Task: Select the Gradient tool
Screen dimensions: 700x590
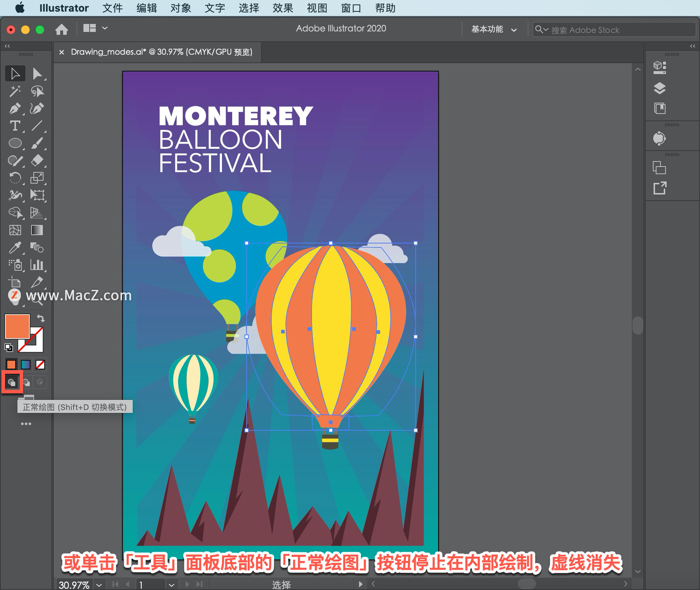Action: tap(37, 230)
